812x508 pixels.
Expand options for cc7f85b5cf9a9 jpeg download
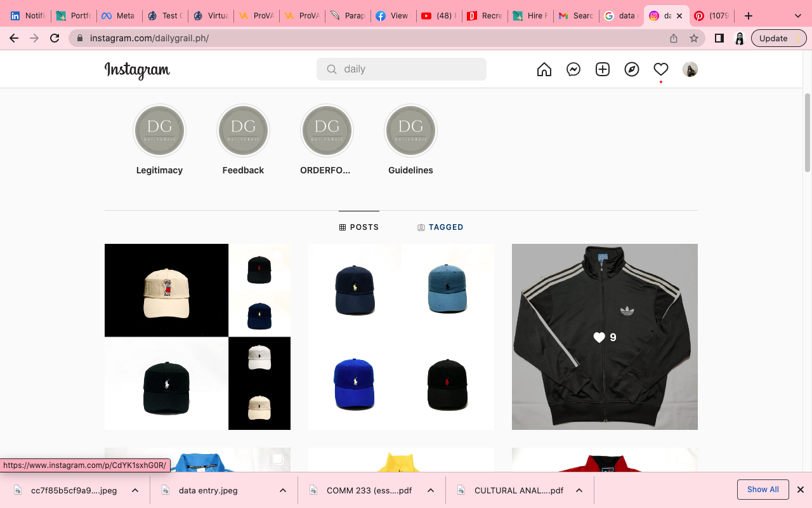click(135, 490)
